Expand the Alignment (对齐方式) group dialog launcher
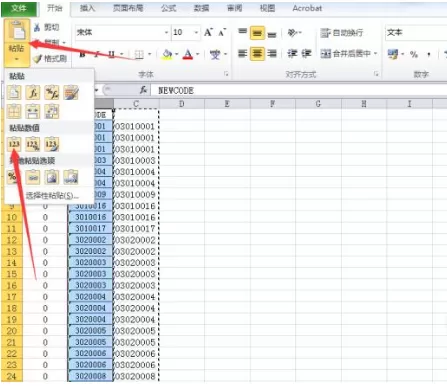 click(376, 74)
